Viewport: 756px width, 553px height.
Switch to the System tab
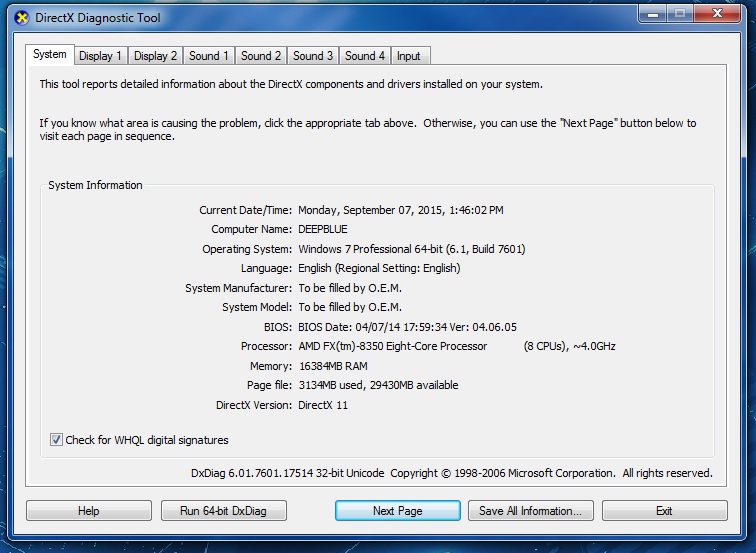(50, 54)
